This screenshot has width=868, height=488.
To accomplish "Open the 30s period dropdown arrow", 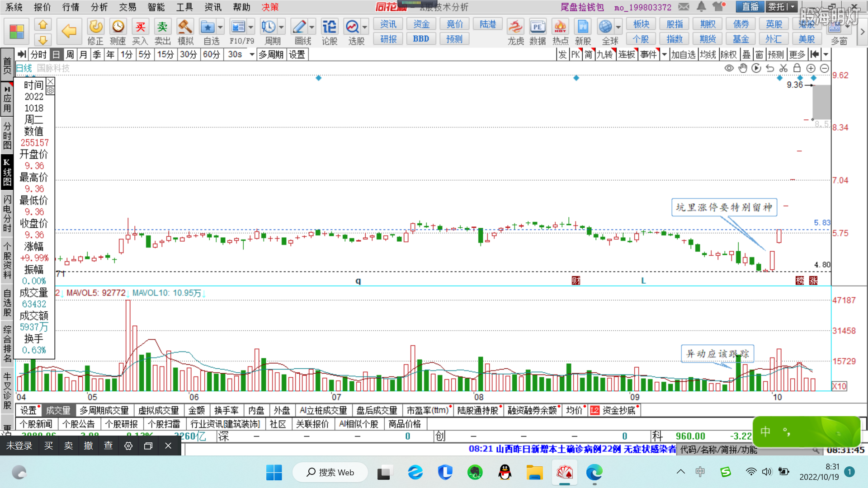I will pyautogui.click(x=252, y=55).
